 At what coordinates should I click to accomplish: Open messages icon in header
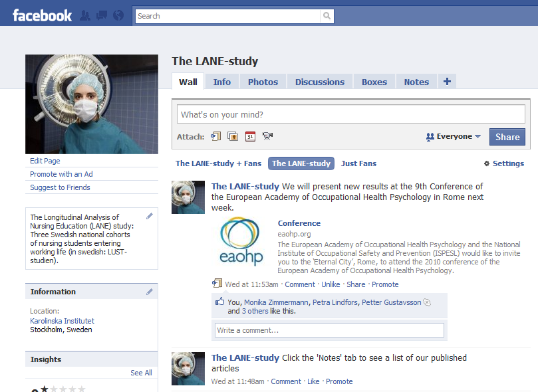102,16
